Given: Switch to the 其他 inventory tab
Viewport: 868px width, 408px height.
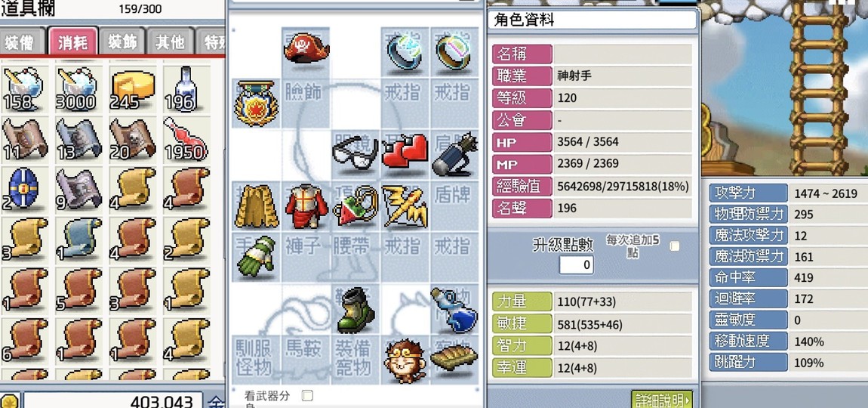Looking at the screenshot, I should click(170, 42).
